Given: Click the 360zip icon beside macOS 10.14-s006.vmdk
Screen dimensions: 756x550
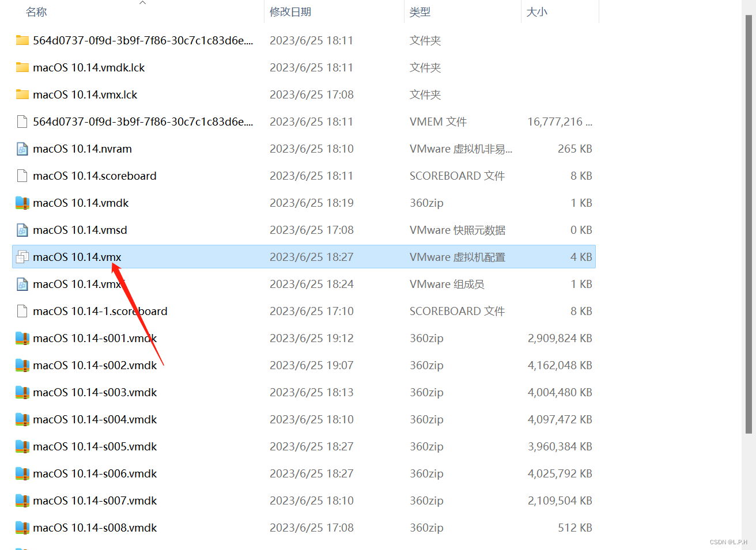Looking at the screenshot, I should (22, 473).
